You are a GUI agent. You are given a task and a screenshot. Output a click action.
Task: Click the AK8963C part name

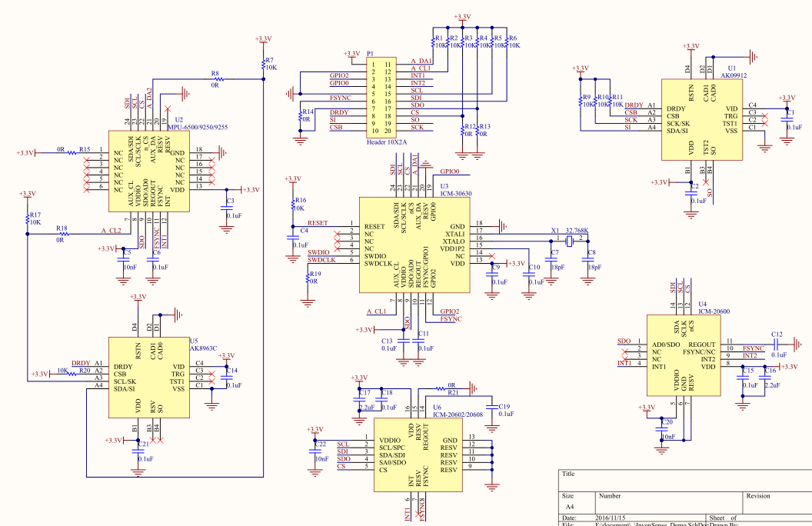[x=203, y=348]
